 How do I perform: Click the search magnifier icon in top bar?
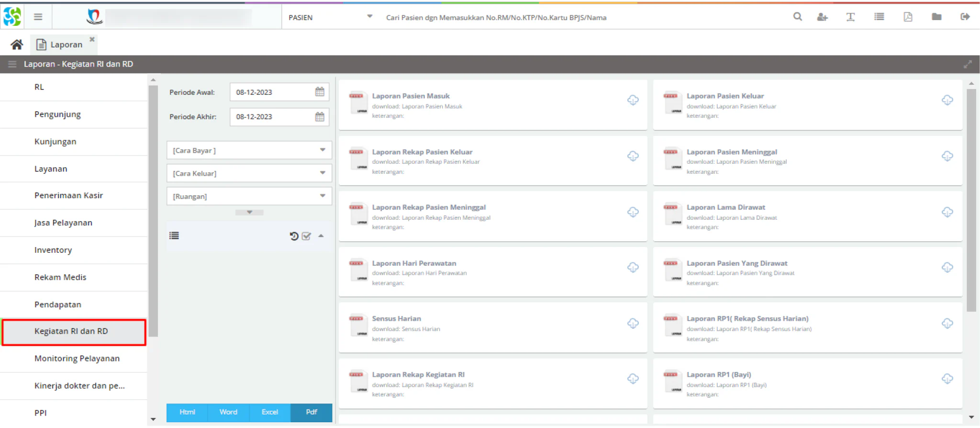point(797,17)
